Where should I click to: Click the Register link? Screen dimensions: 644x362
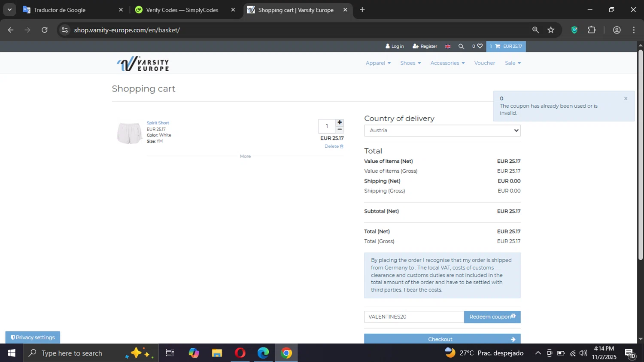pos(425,46)
